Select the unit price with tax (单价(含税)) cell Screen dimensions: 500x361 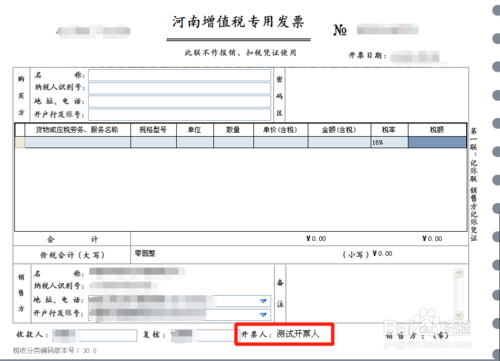pyautogui.click(x=281, y=142)
